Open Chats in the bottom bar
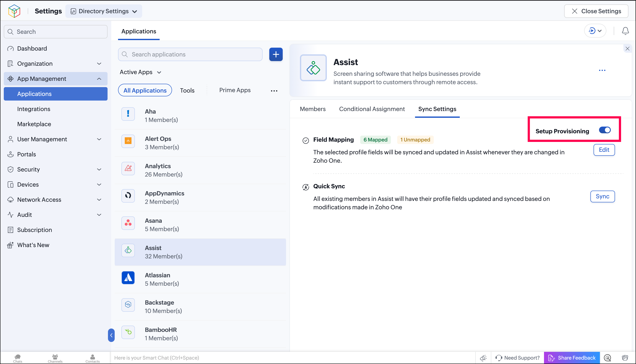This screenshot has height=364, width=636. (x=17, y=358)
